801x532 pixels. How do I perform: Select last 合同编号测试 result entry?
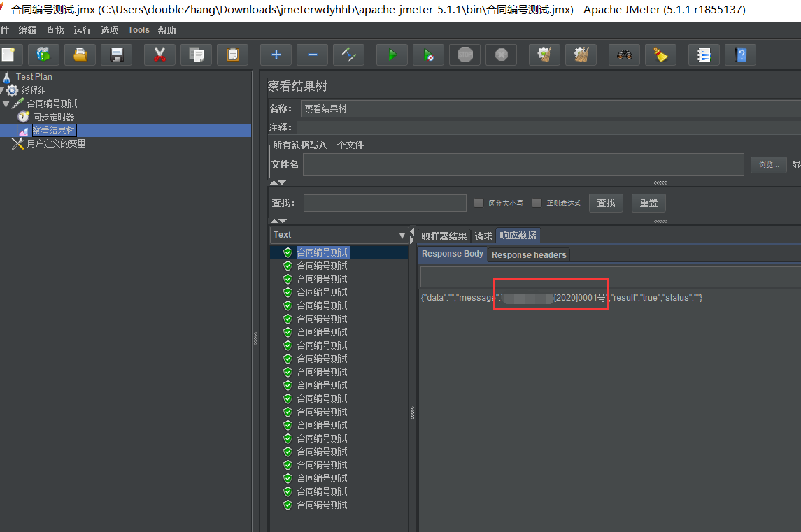pyautogui.click(x=322, y=505)
